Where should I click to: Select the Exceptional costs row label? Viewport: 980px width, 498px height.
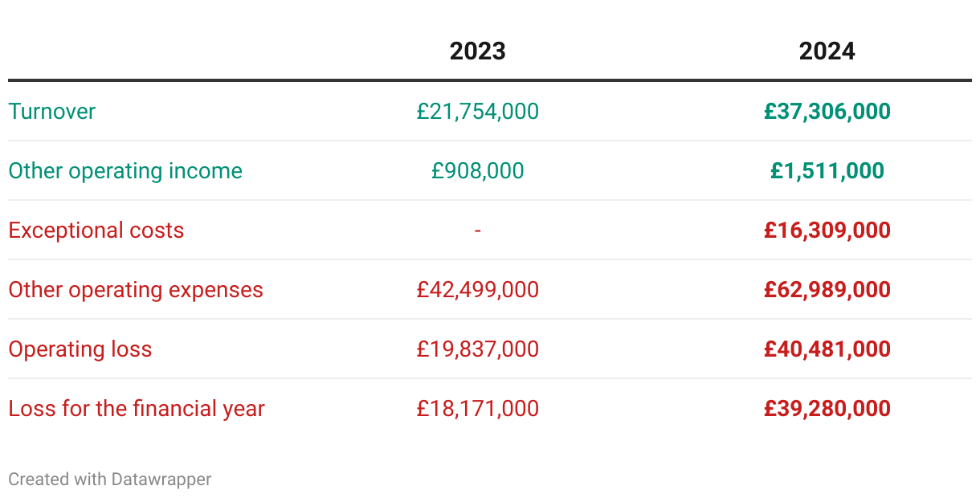pos(96,230)
